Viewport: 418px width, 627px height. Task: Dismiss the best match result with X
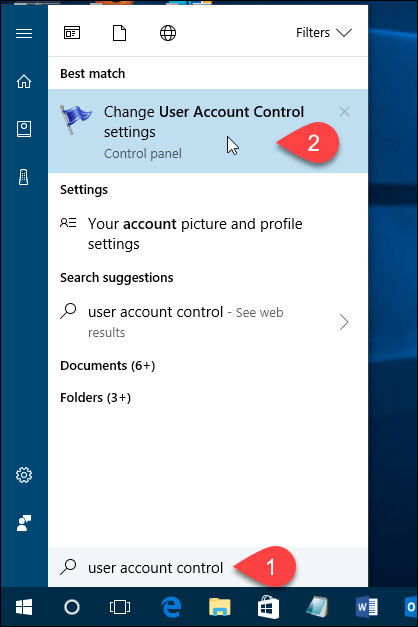tap(344, 112)
